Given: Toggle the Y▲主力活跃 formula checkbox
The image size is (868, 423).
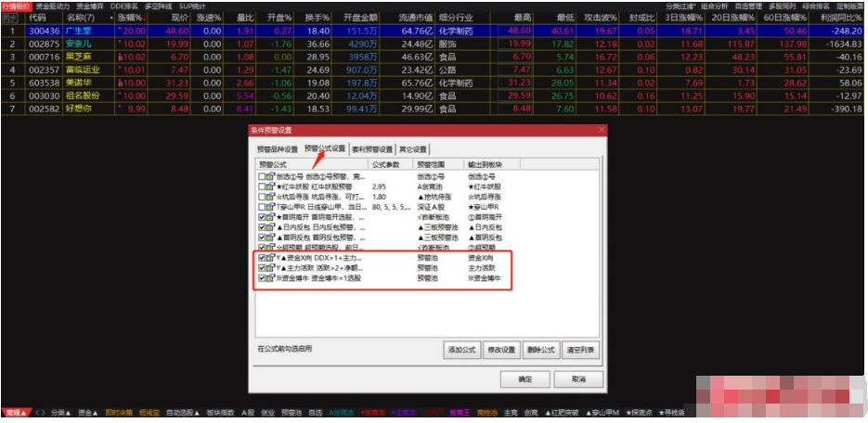Looking at the screenshot, I should [263, 267].
